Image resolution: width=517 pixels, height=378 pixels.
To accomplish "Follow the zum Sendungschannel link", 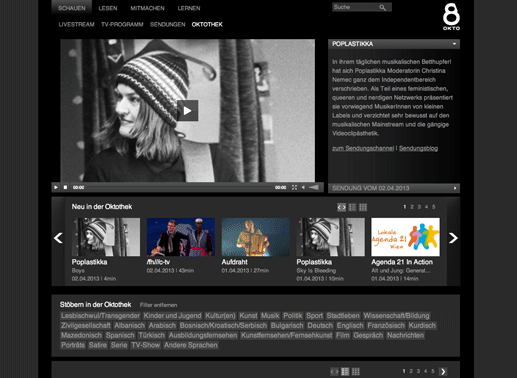I will point(363,148).
